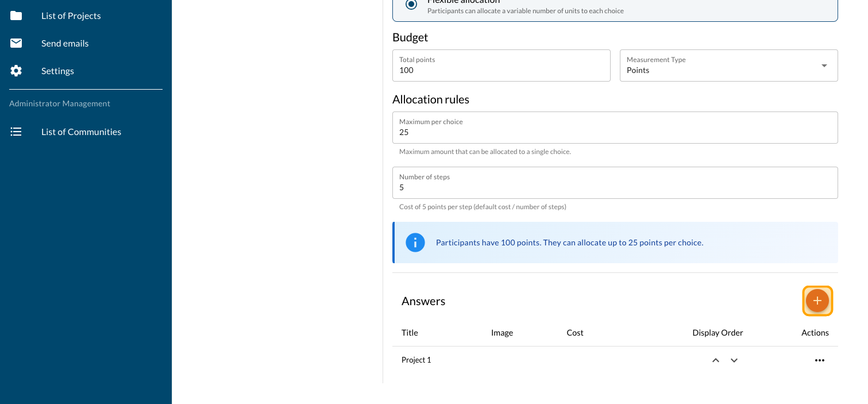Image resolution: width=868 pixels, height=404 pixels.
Task: Go to the Send emails page
Action: click(65, 43)
